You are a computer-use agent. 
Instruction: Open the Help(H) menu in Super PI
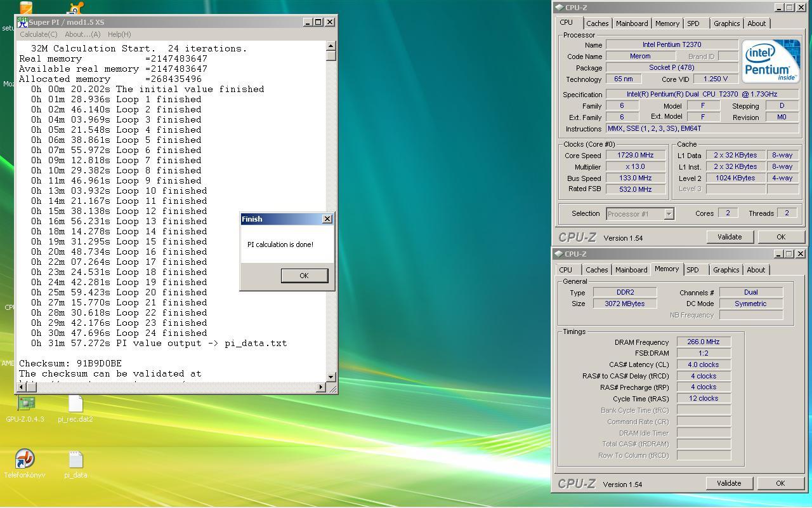click(119, 34)
